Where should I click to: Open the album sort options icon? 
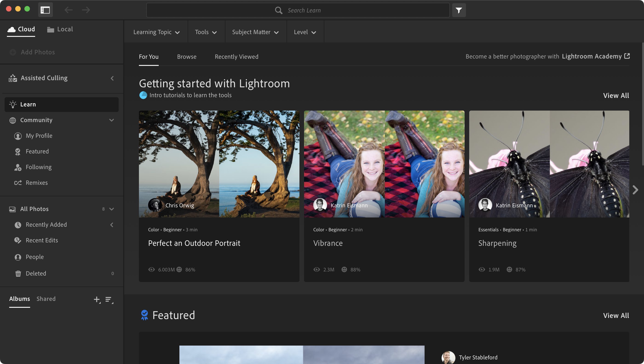coord(109,299)
